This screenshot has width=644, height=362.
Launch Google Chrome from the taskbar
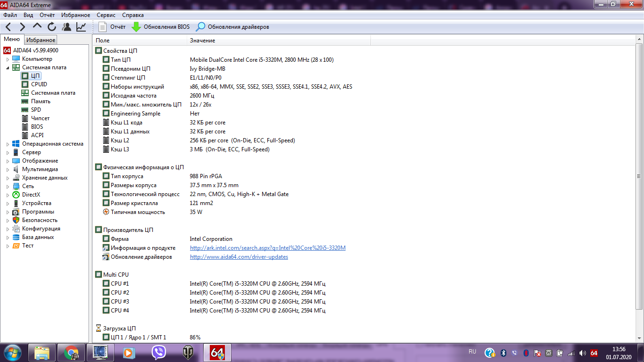[x=71, y=353]
